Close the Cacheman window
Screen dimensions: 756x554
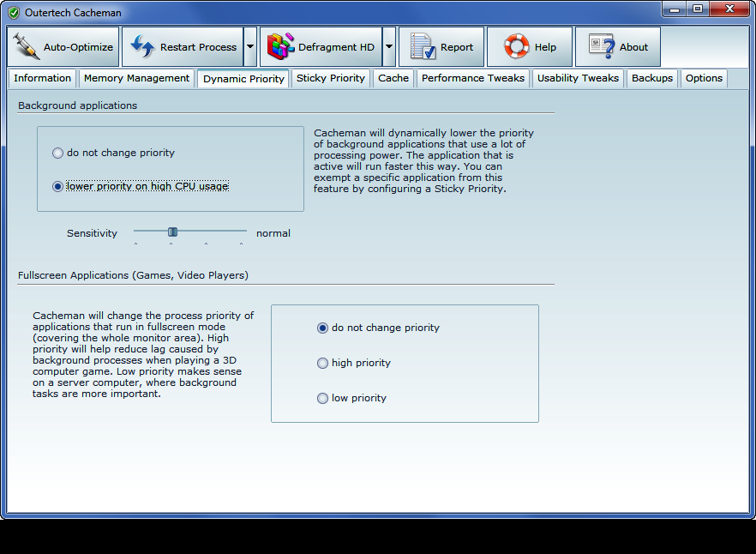[730, 9]
